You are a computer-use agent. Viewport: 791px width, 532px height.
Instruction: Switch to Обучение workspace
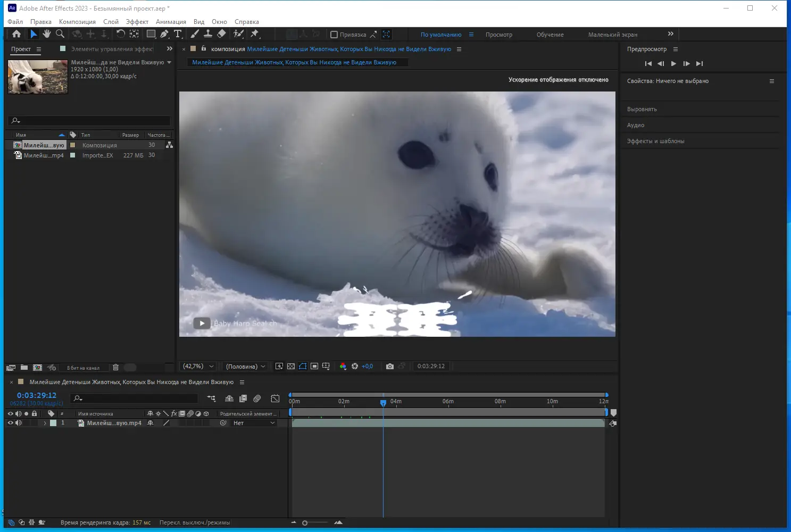coord(549,35)
